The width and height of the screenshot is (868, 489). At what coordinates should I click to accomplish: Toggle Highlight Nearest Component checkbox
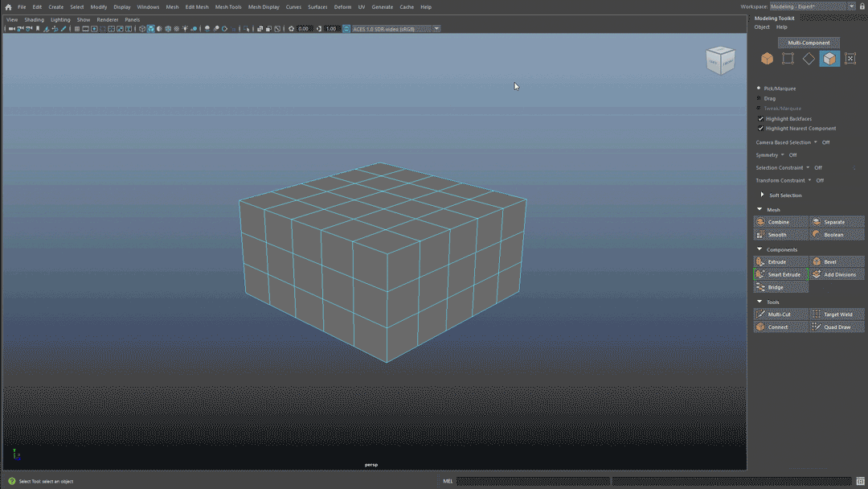(x=760, y=129)
